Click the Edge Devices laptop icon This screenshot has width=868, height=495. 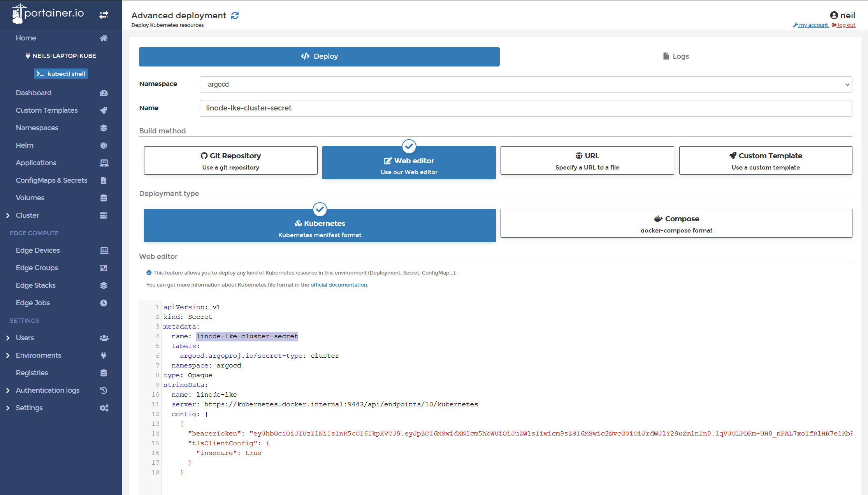click(x=104, y=250)
